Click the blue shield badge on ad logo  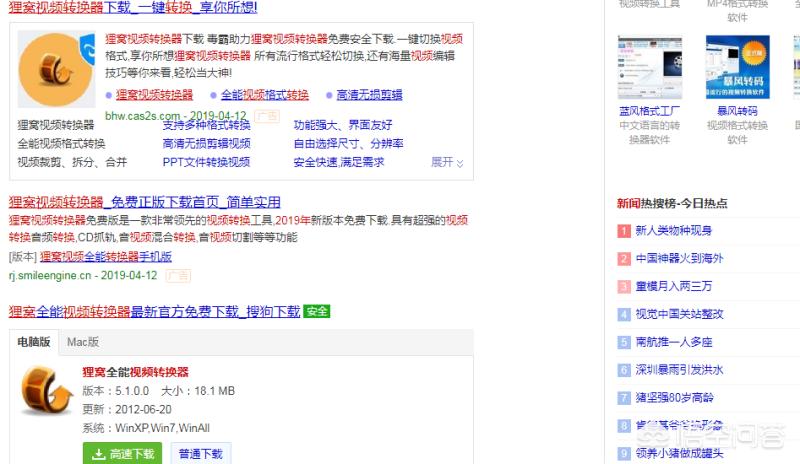tap(88, 50)
